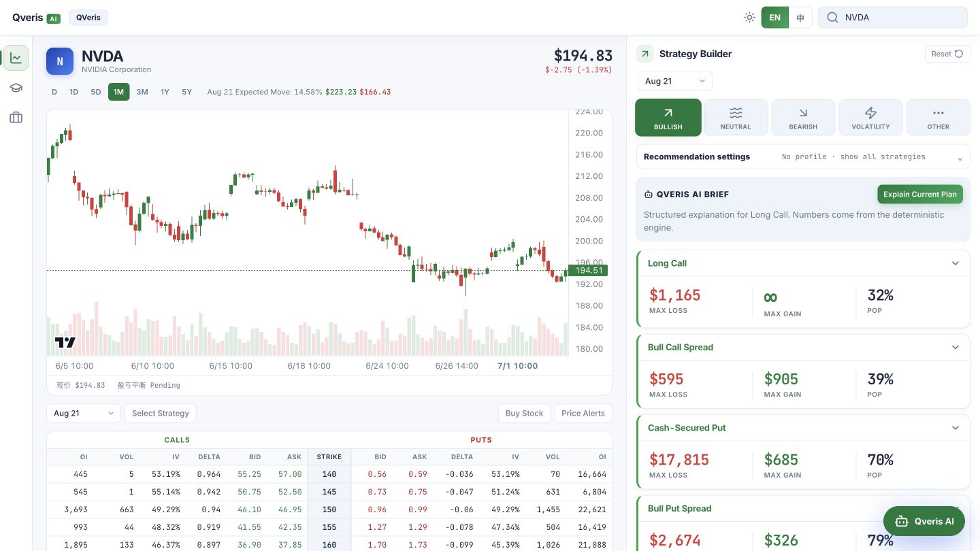980x551 pixels.
Task: Select the 3M timeframe
Action: (x=142, y=92)
